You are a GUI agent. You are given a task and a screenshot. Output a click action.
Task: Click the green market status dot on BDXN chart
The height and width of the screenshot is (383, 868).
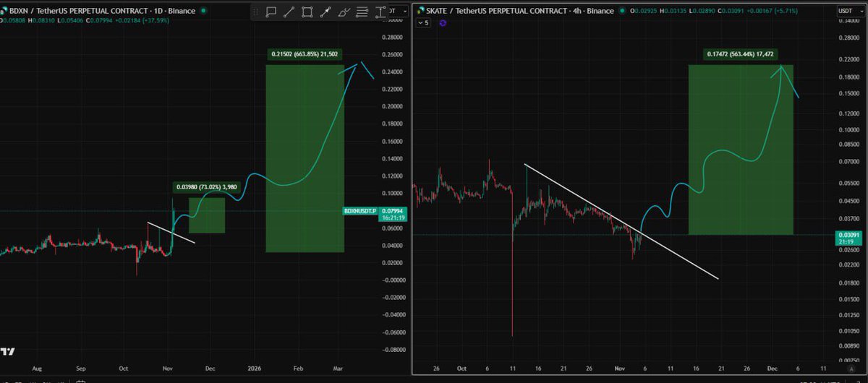tap(203, 11)
